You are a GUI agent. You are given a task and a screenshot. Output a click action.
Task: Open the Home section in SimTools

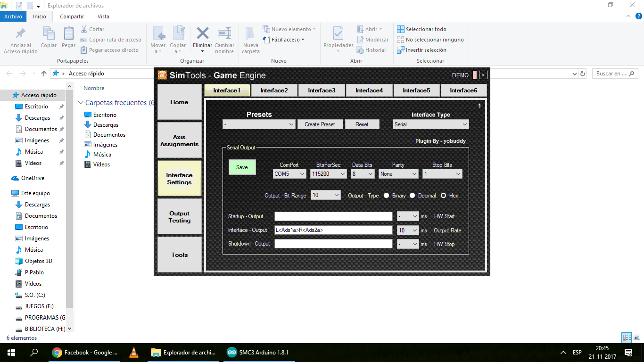(179, 102)
